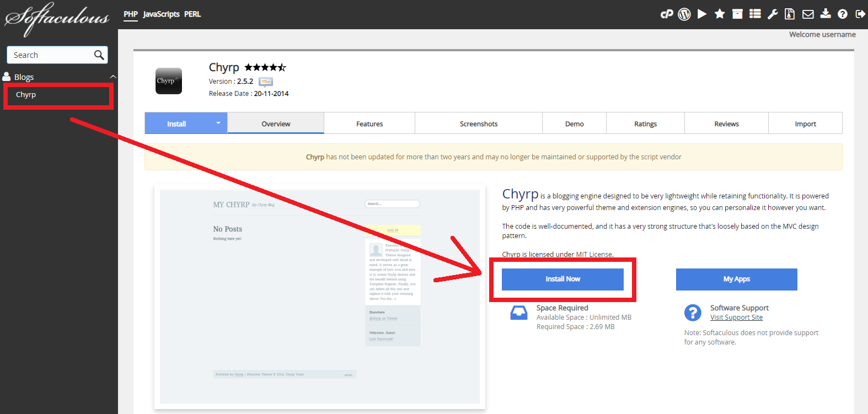Click 'Available Space : Unlimited MB' text
Image resolution: width=868 pixels, height=414 pixels.
(x=584, y=318)
